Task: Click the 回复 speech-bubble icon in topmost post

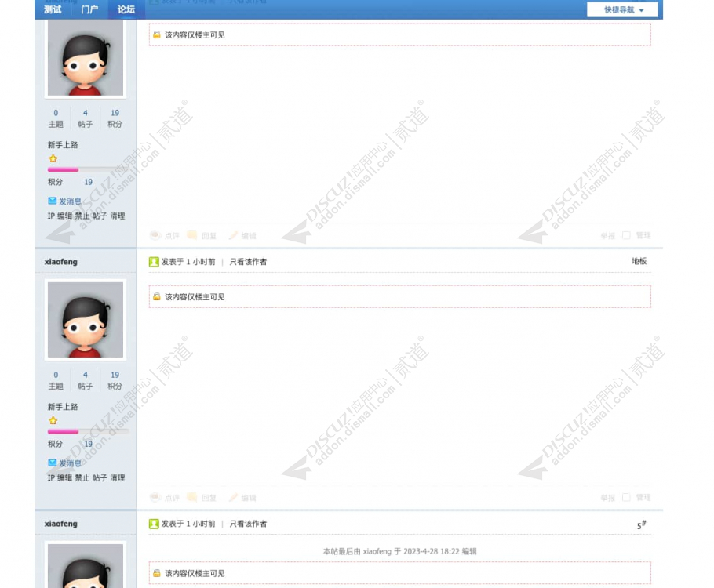Action: [192, 235]
